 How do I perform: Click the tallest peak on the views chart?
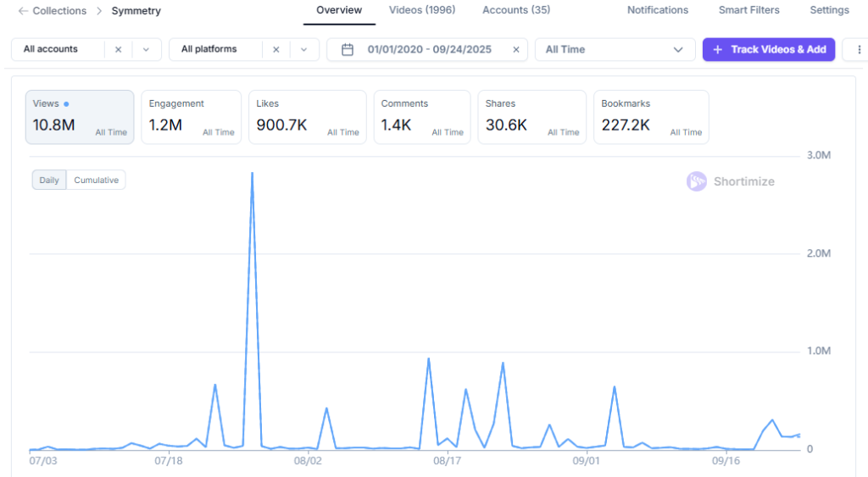click(x=253, y=174)
